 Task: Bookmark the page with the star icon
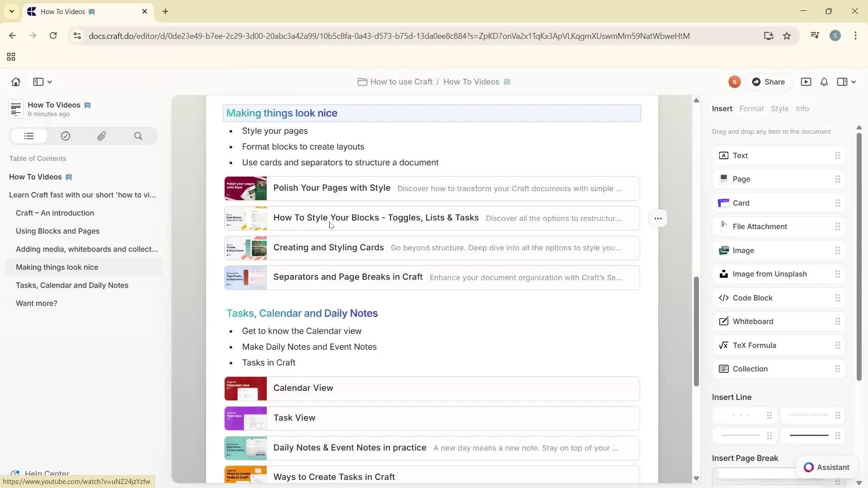(787, 36)
